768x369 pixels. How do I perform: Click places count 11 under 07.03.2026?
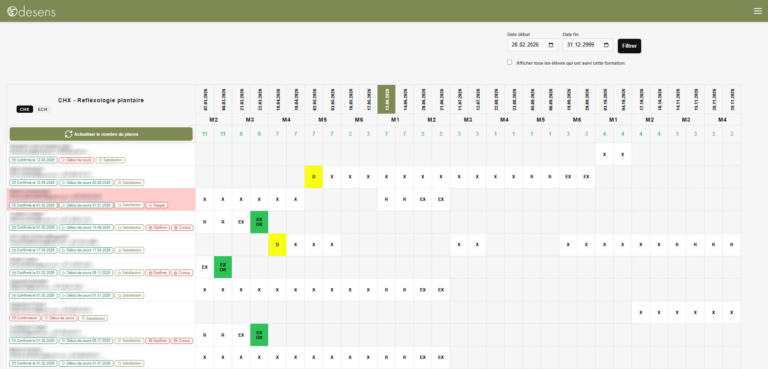(205, 133)
